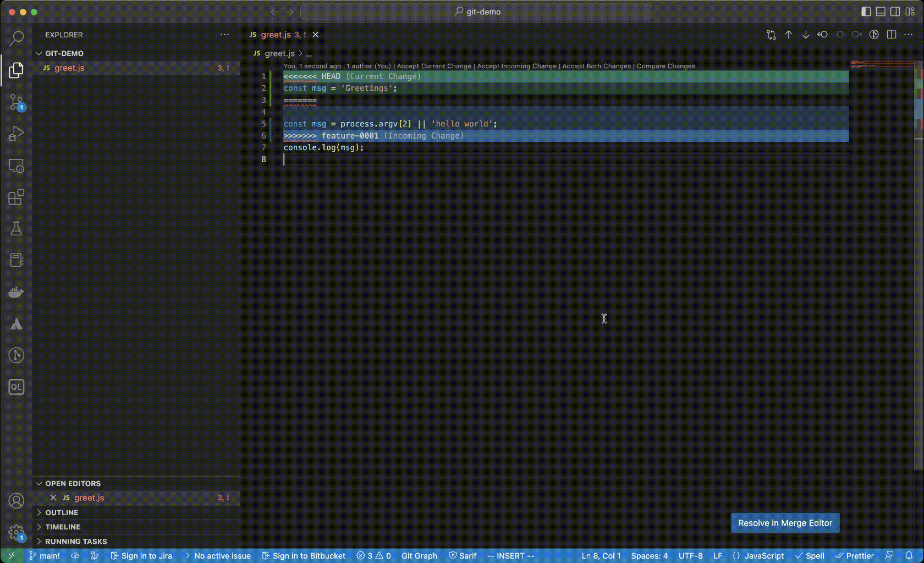The image size is (924, 563).
Task: Open editor More Actions ellipsis
Action: point(909,35)
